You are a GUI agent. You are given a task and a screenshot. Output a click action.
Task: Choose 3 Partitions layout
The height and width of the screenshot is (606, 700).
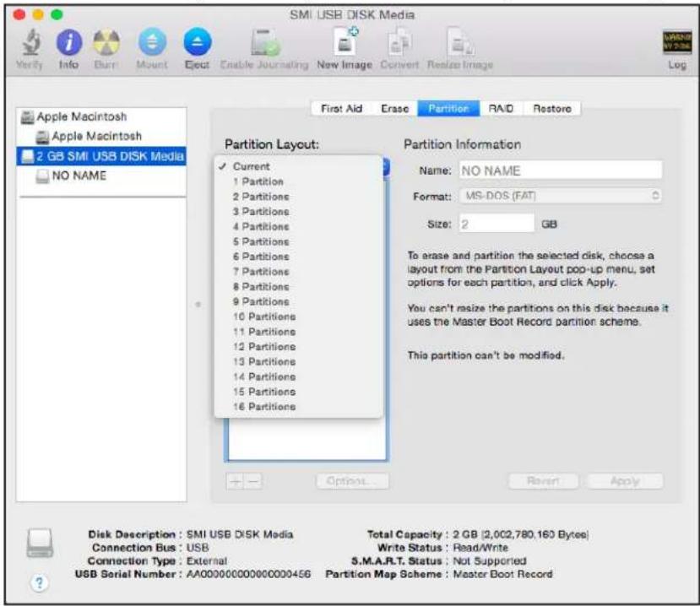299,212
